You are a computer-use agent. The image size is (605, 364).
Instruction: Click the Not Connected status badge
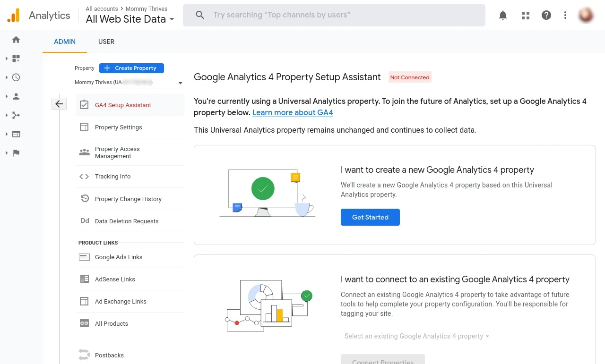click(410, 77)
